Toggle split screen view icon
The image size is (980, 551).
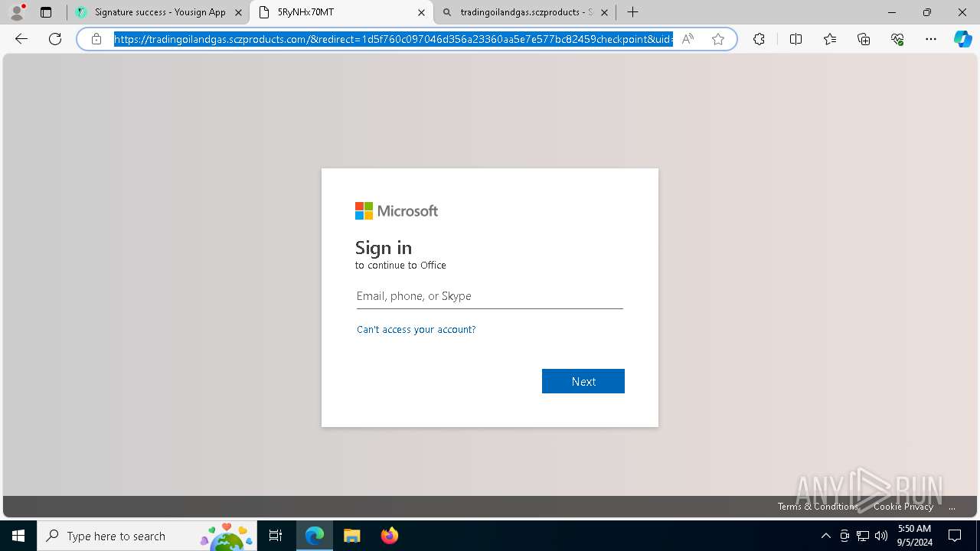pyautogui.click(x=795, y=39)
